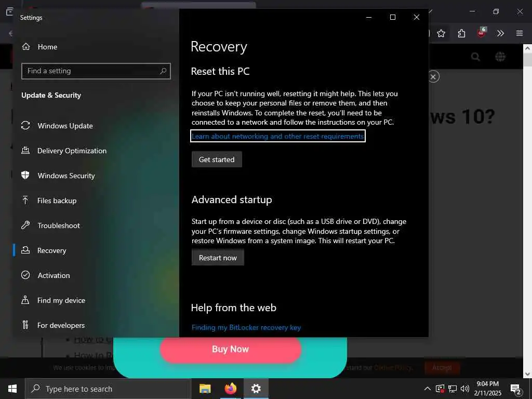The image size is (532, 399).
Task: Focus the Find a setting search box
Action: 96,71
